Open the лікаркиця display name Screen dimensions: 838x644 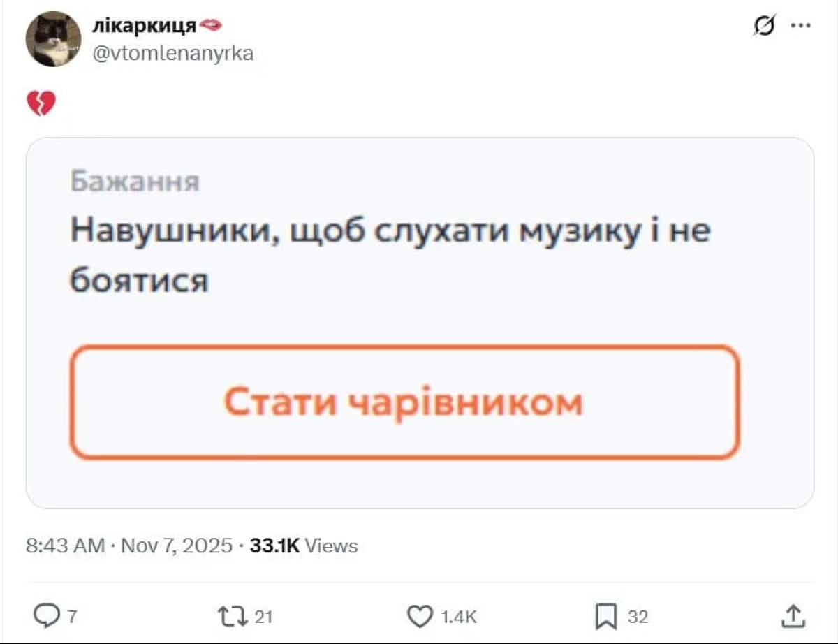pos(145,26)
